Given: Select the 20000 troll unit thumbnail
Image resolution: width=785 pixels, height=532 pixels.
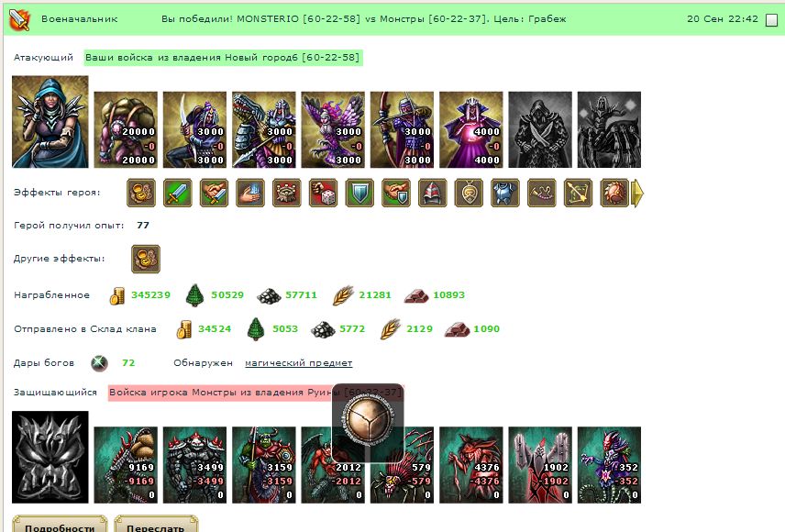Looking at the screenshot, I should (126, 129).
